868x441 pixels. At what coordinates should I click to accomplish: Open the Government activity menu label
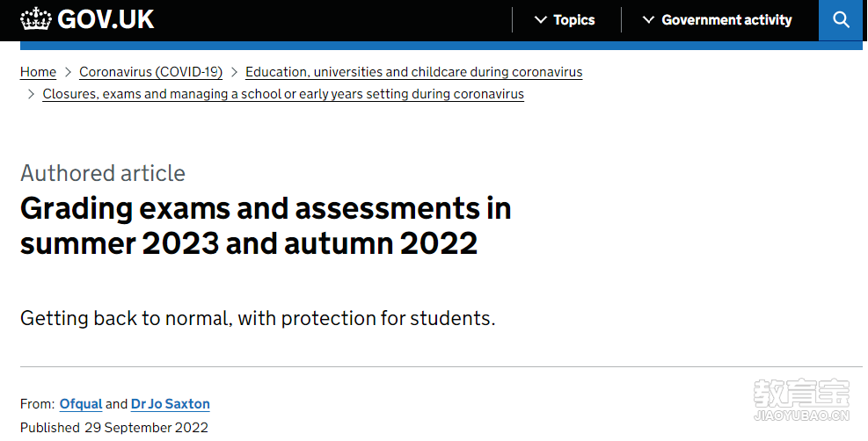[x=726, y=20]
